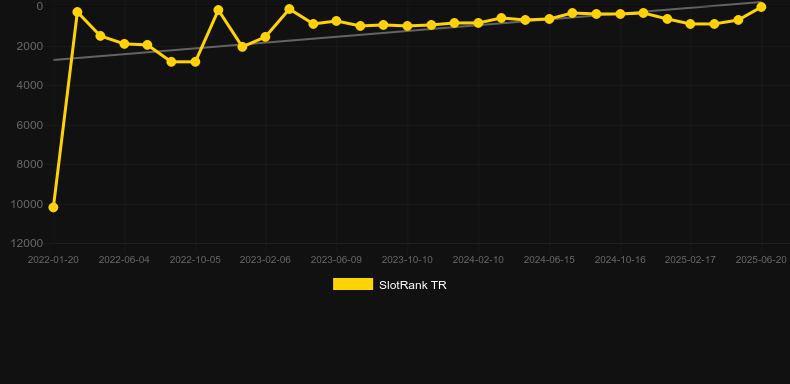Select the data point at 2024-06-15
790x384 pixels.
click(549, 19)
